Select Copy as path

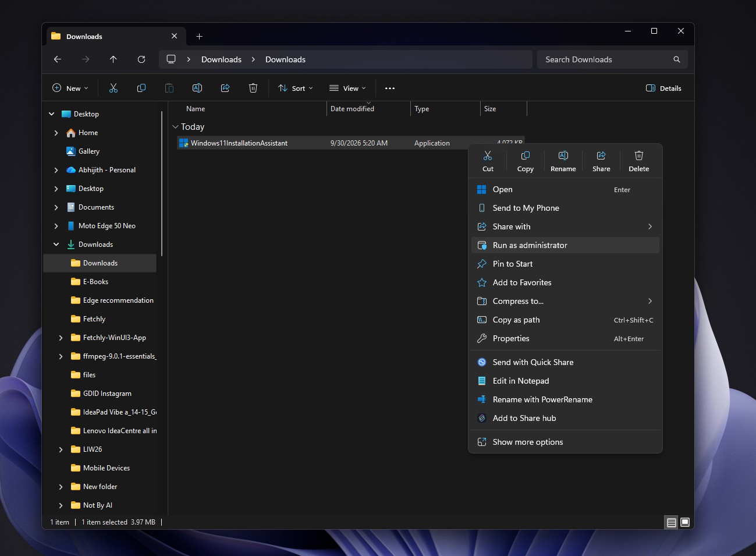click(x=565, y=320)
